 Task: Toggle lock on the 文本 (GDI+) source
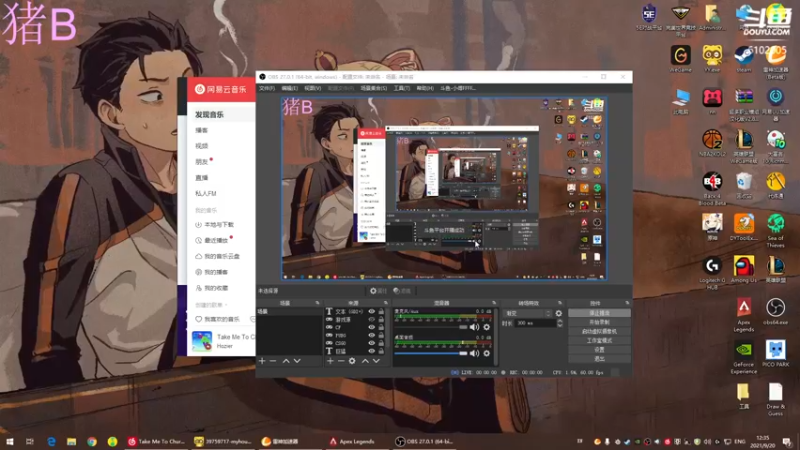[x=381, y=311]
